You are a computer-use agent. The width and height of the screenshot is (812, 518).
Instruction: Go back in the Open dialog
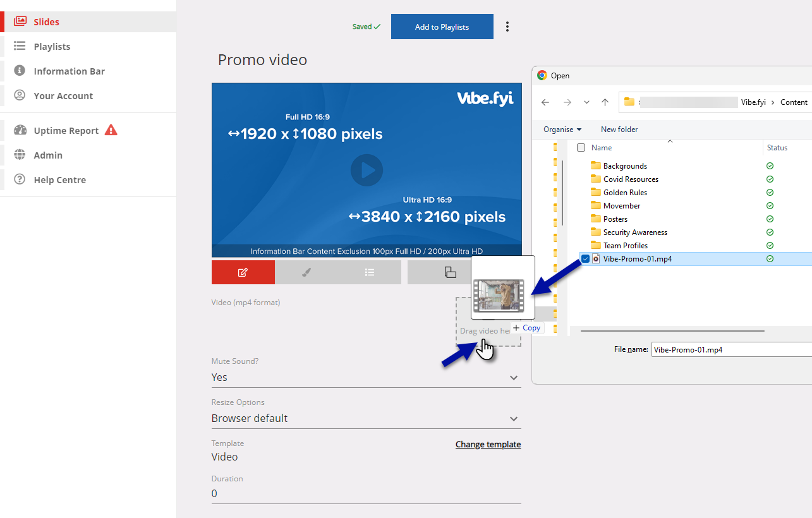[545, 102]
